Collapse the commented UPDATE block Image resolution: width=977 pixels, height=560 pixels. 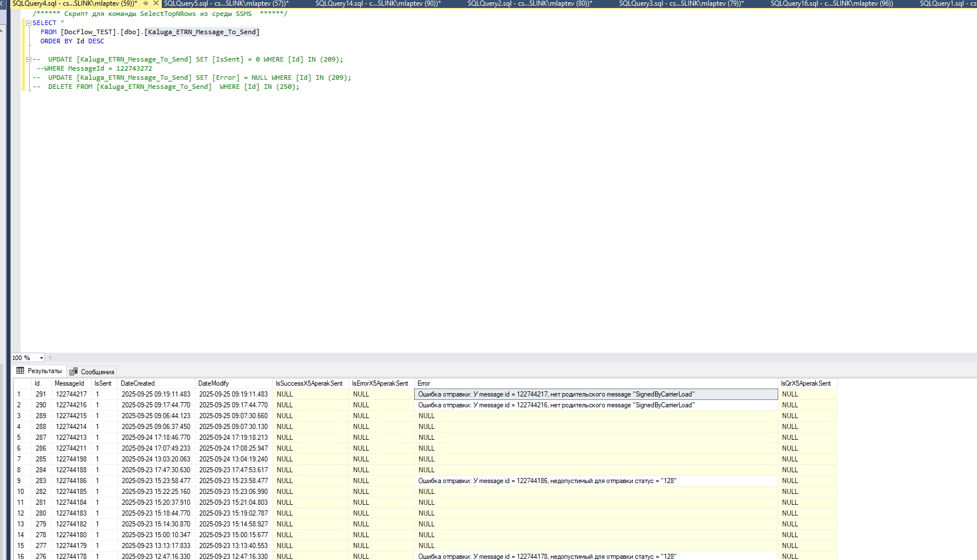point(28,59)
